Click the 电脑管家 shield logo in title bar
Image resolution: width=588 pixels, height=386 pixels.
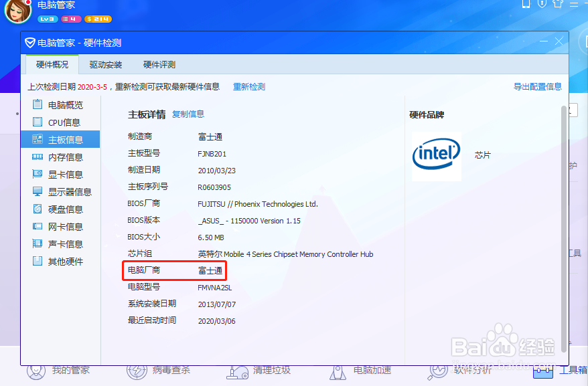click(30, 43)
